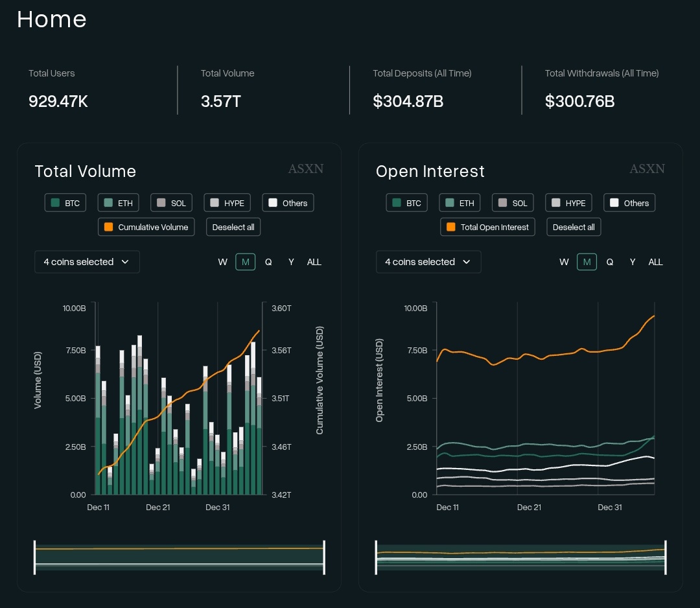Viewport: 700px width, 608px height.
Task: Click Deselect all under Total Volume
Action: (x=233, y=227)
